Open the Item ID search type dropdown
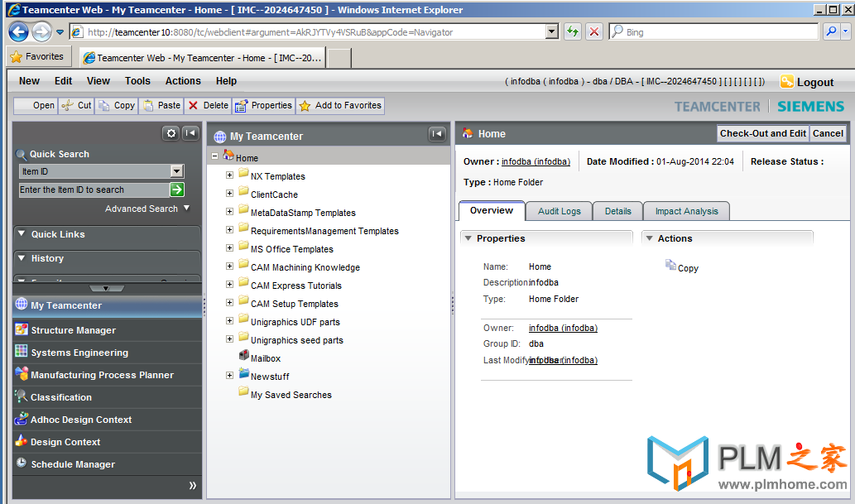 176,171
